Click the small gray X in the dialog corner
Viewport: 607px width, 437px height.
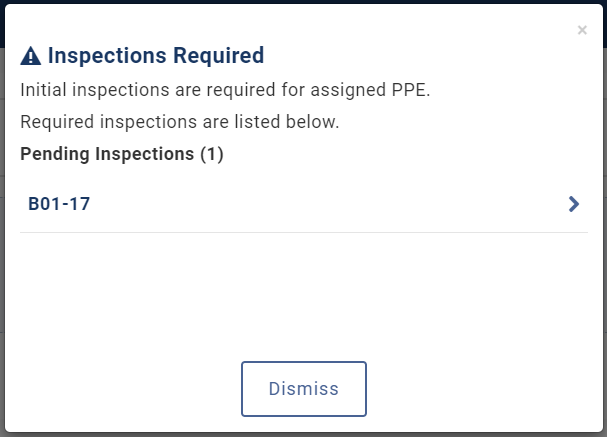582,31
